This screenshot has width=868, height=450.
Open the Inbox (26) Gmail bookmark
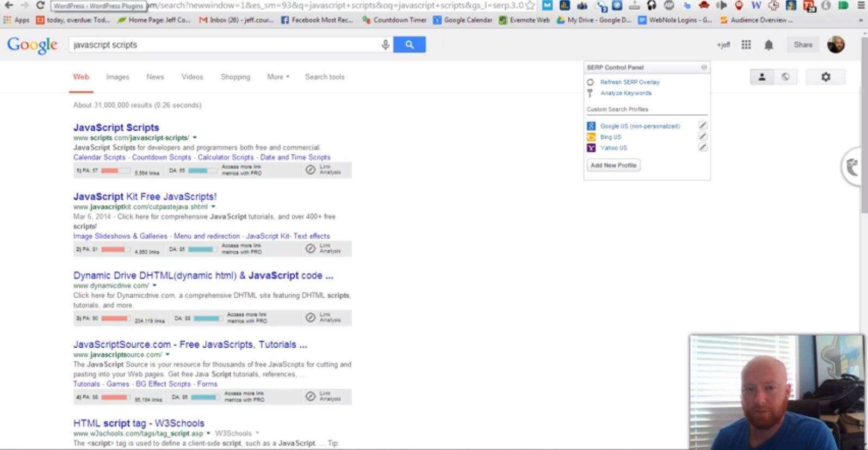point(236,20)
